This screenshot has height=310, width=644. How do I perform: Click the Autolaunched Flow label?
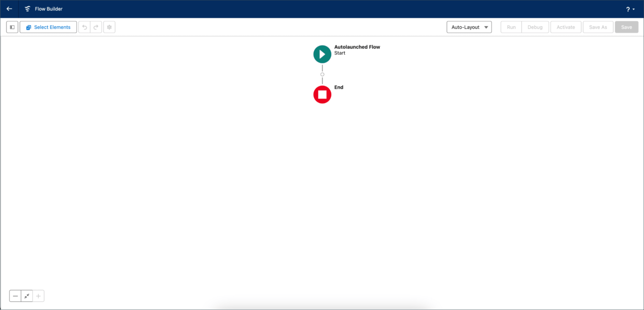tap(357, 47)
